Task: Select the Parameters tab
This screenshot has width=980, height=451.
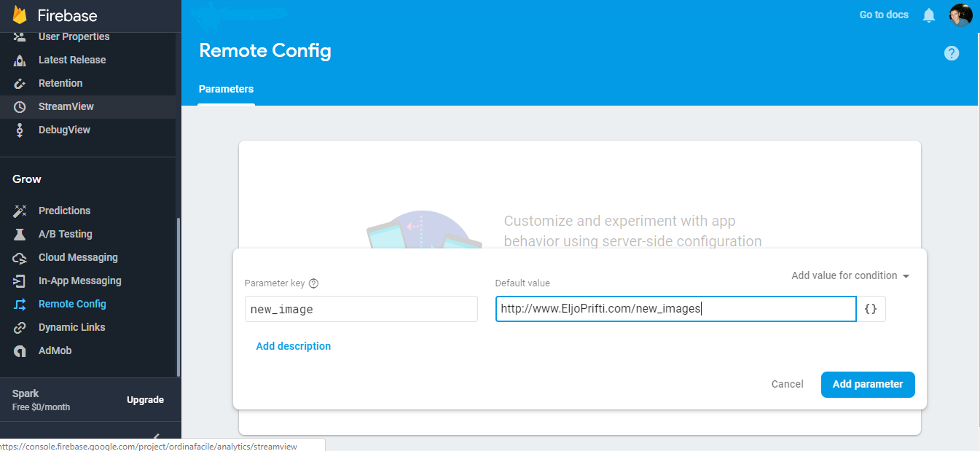Action: pos(226,89)
